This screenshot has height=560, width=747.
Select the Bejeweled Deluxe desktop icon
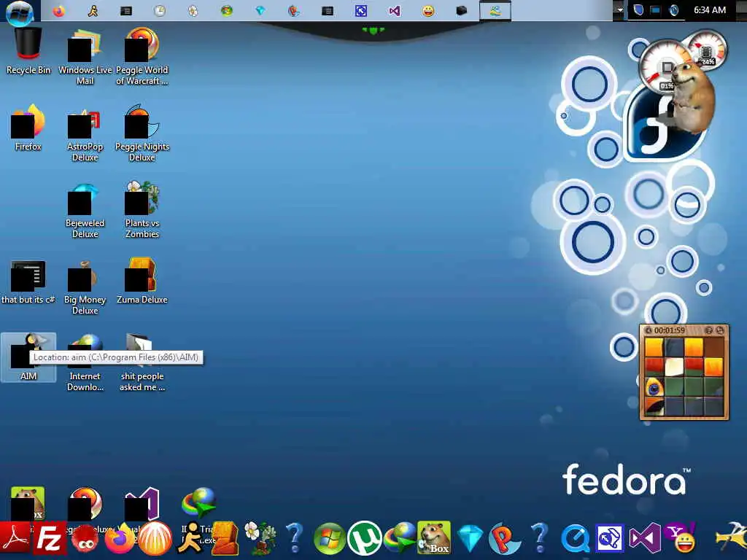tap(85, 209)
